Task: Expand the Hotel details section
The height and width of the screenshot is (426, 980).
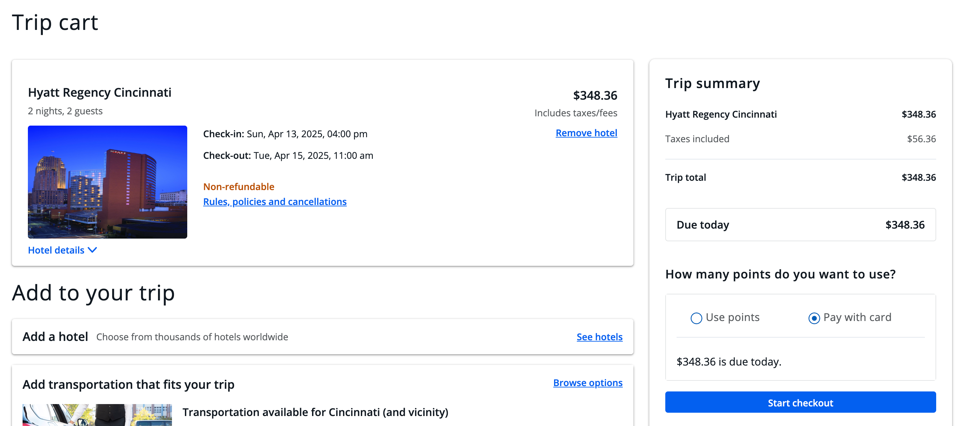Action: point(56,250)
